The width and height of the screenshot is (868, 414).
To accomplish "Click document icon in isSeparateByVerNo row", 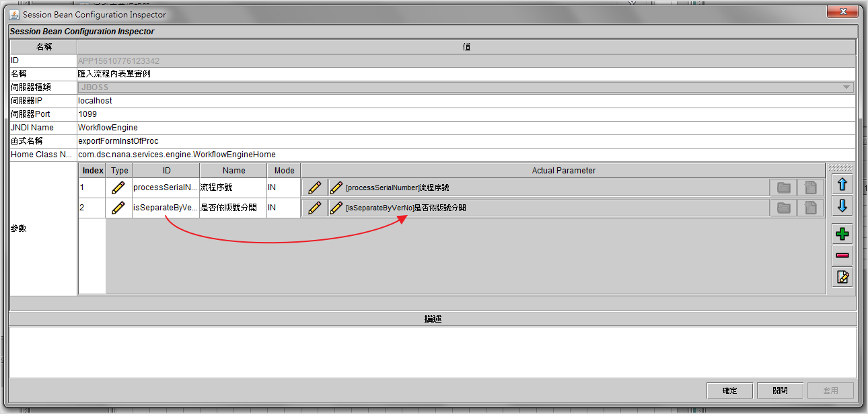I will [810, 208].
